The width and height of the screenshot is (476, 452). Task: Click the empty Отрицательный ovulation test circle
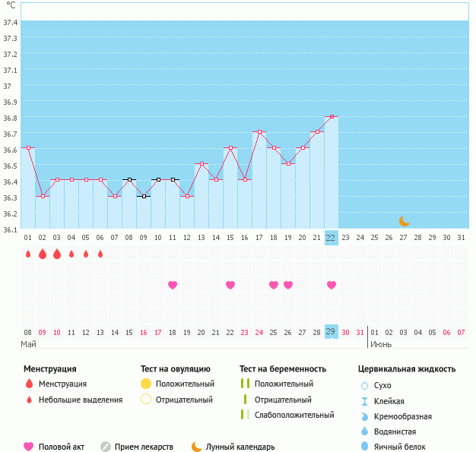146,400
